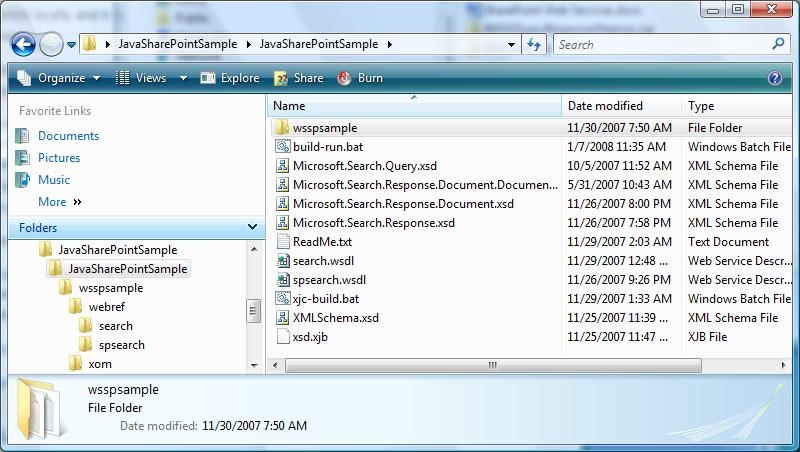Select xom folder in tree
This screenshot has width=800, height=452.
click(100, 364)
